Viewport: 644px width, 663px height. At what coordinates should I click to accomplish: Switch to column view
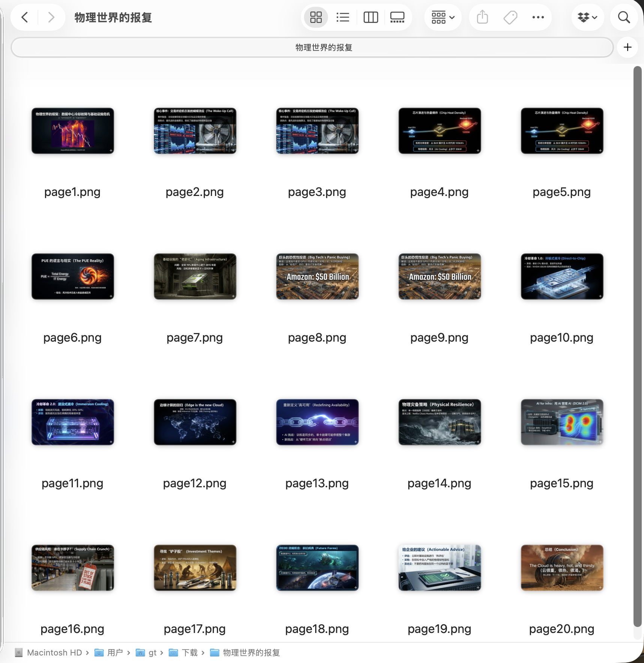point(371,17)
